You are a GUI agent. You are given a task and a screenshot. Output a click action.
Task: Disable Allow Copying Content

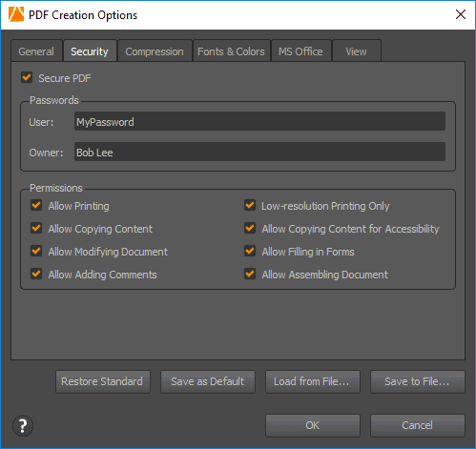[x=36, y=228]
